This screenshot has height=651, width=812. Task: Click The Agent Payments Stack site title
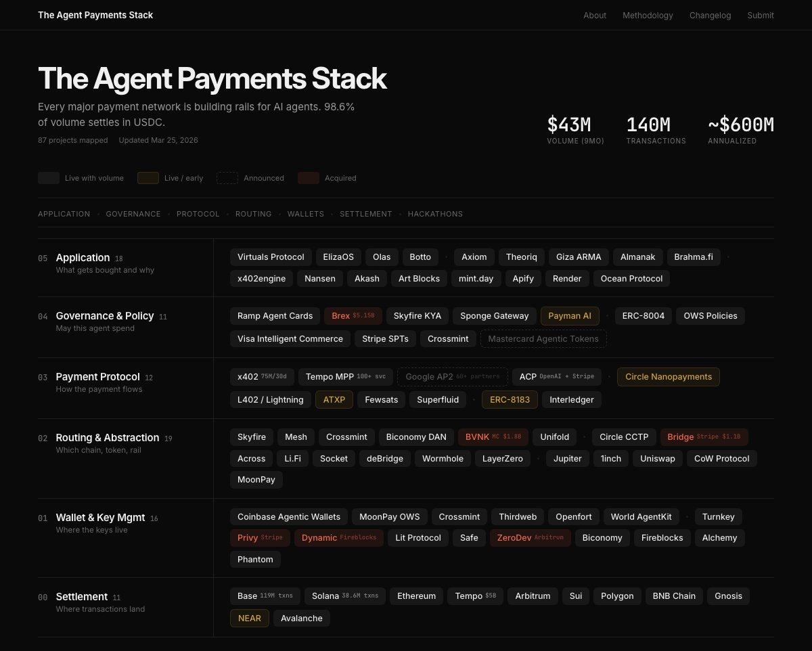[x=95, y=15]
